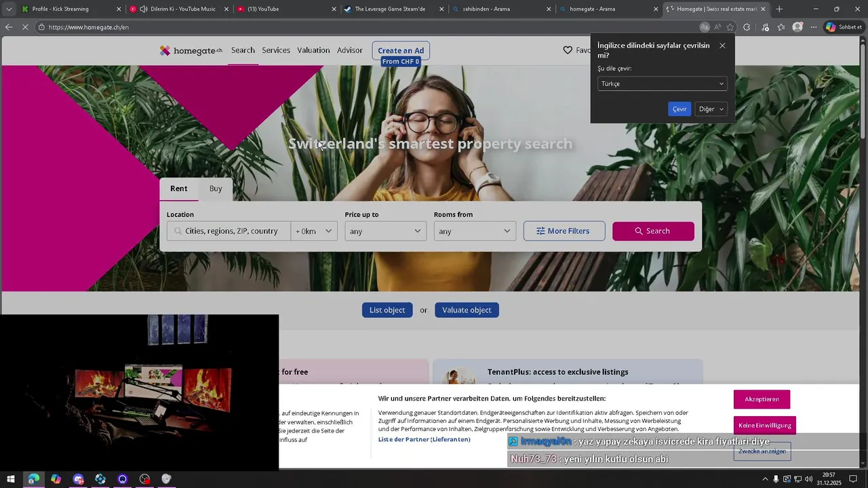Open Liste der Partner (Lieferanten) link

pyautogui.click(x=425, y=439)
